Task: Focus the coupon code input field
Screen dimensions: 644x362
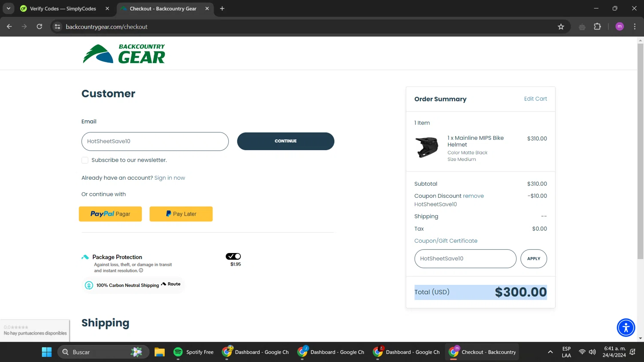Action: [465, 259]
